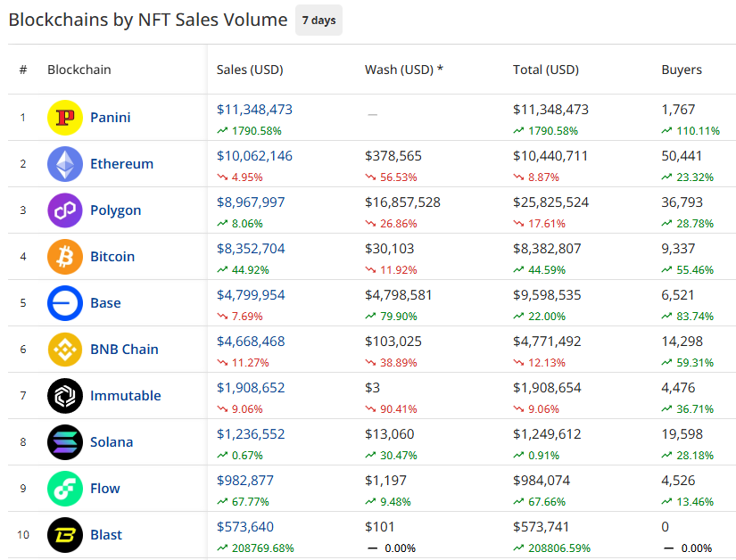Click Ethereum wash value $378,565
The height and width of the screenshot is (560, 736).
coord(393,156)
